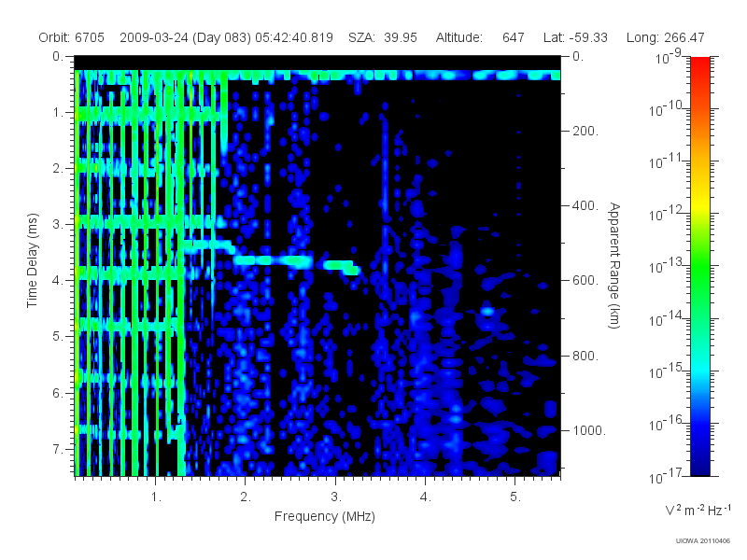Click the '3.' frequency axis tick label
The height and width of the screenshot is (560, 747).
coord(336,497)
